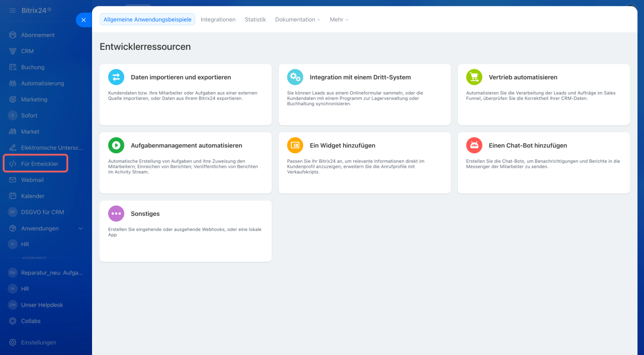Click the Bitrix24 logo text
Screen dimensions: 644x355
tap(36, 10)
